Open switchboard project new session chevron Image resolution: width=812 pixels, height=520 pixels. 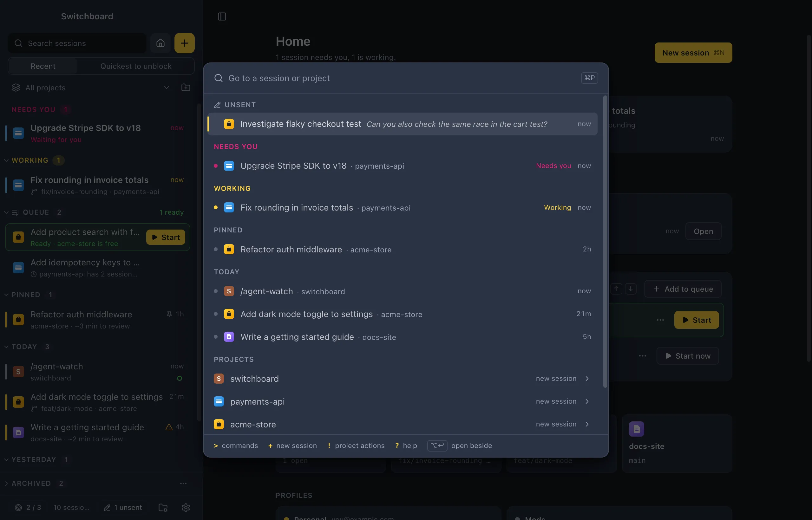click(587, 378)
